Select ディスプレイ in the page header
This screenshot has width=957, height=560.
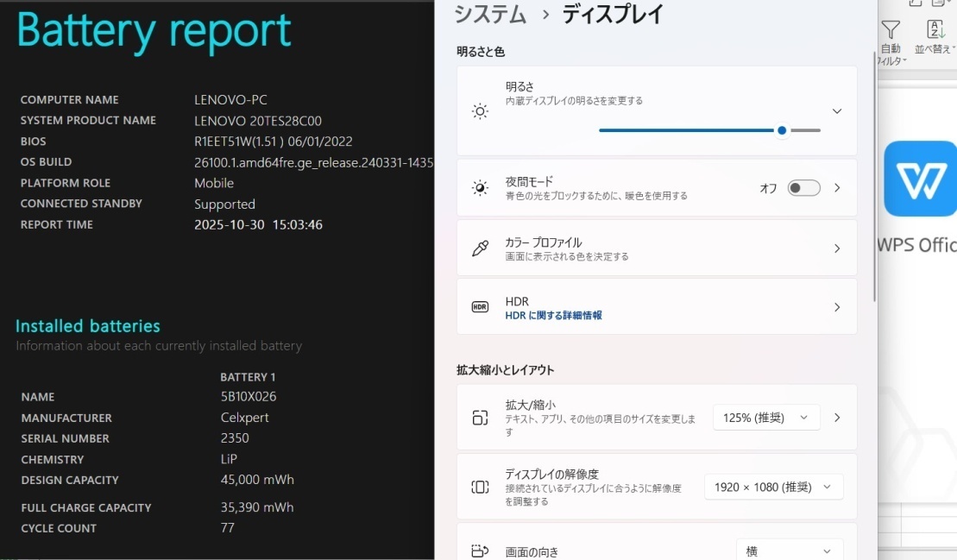point(609,14)
